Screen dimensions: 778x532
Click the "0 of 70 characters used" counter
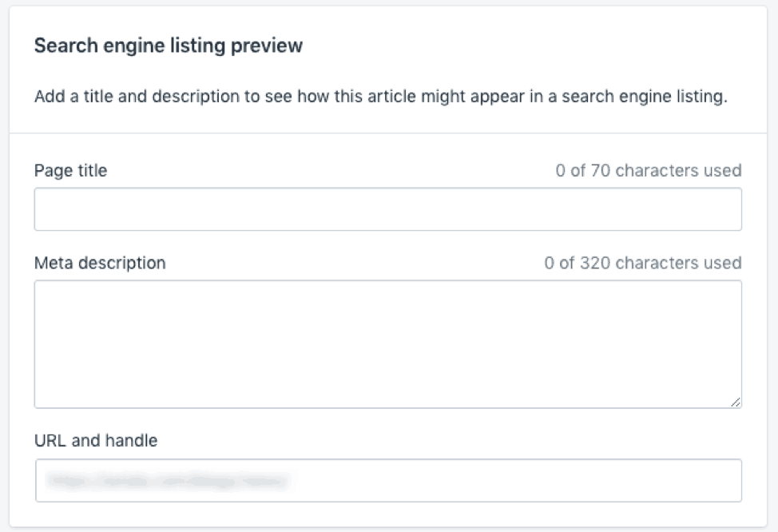click(x=649, y=170)
